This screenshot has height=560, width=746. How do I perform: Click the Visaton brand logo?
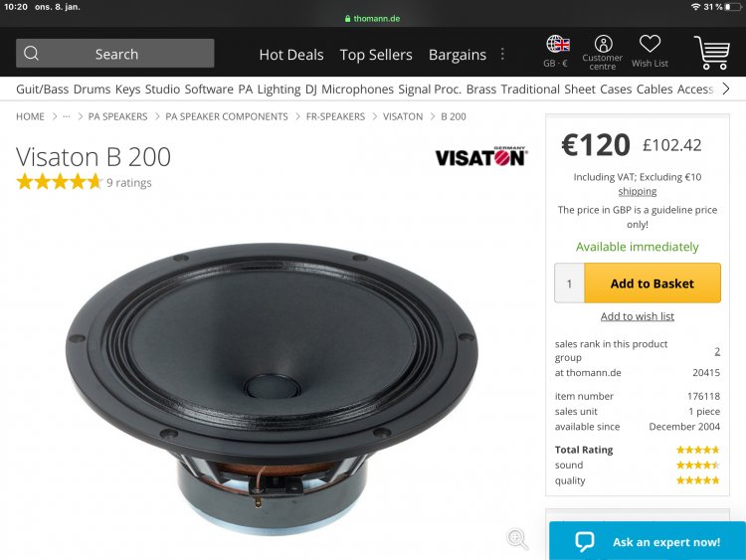pyautogui.click(x=481, y=157)
